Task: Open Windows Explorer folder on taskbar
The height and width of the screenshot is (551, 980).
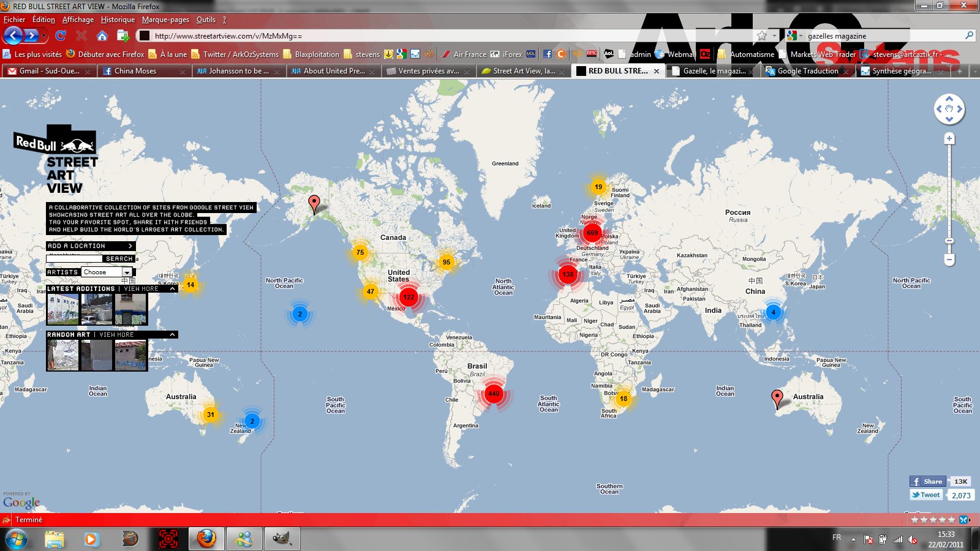Action: tap(55, 539)
